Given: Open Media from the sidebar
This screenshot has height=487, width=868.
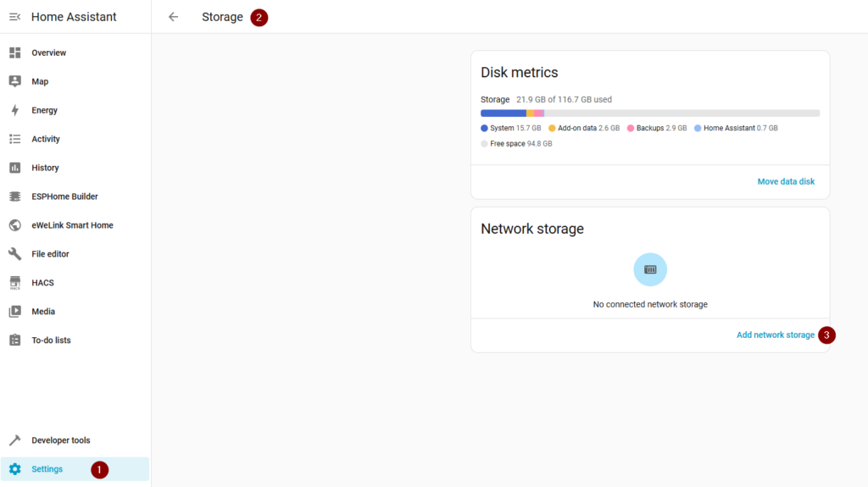Looking at the screenshot, I should (x=43, y=312).
